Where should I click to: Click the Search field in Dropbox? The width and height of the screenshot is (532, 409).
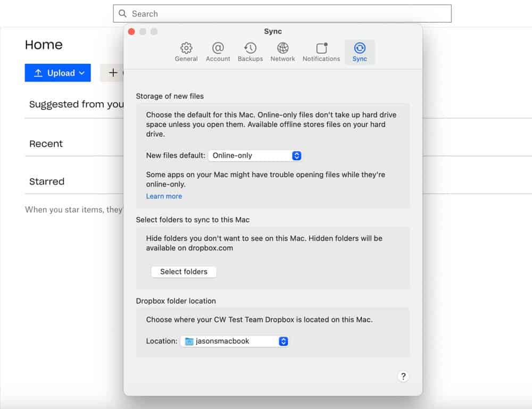282,14
